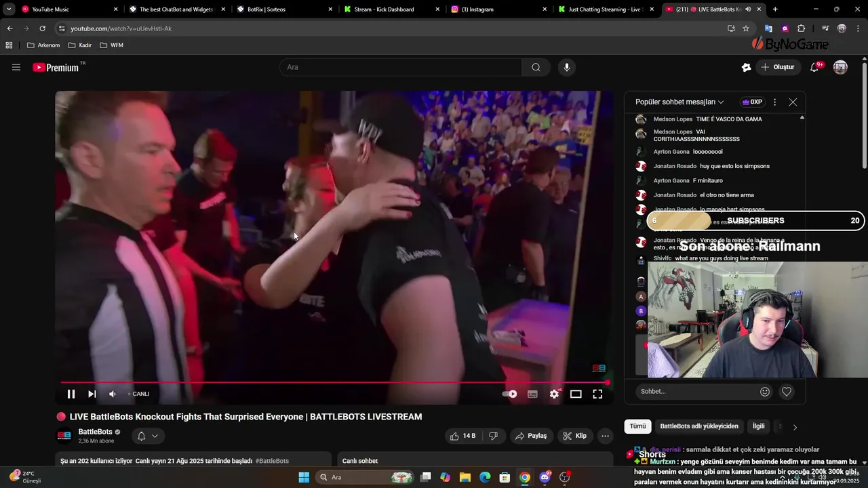Like the video with 14 B likes
This screenshot has height=488, width=868.
tap(463, 436)
